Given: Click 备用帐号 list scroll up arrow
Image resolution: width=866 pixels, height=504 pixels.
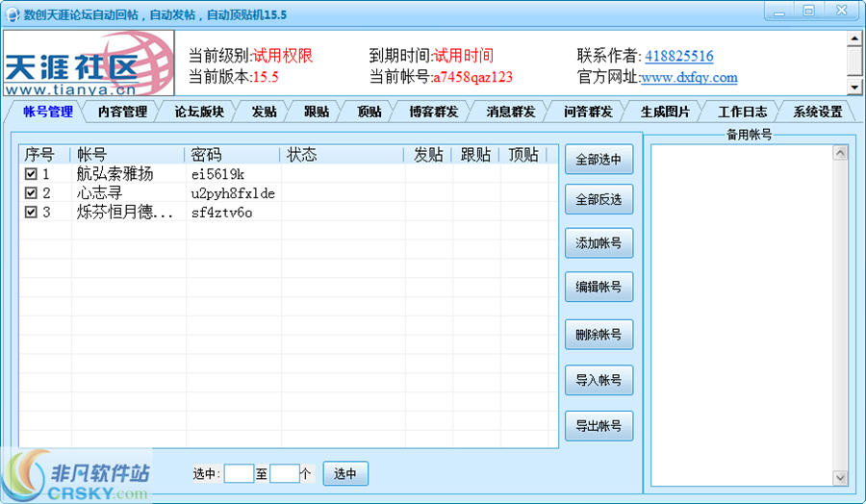Looking at the screenshot, I should tap(839, 153).
